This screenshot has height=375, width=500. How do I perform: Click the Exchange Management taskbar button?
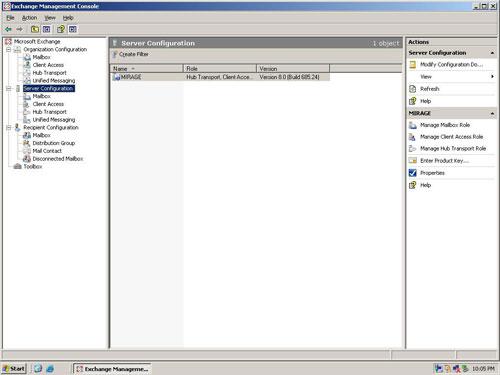(112, 369)
